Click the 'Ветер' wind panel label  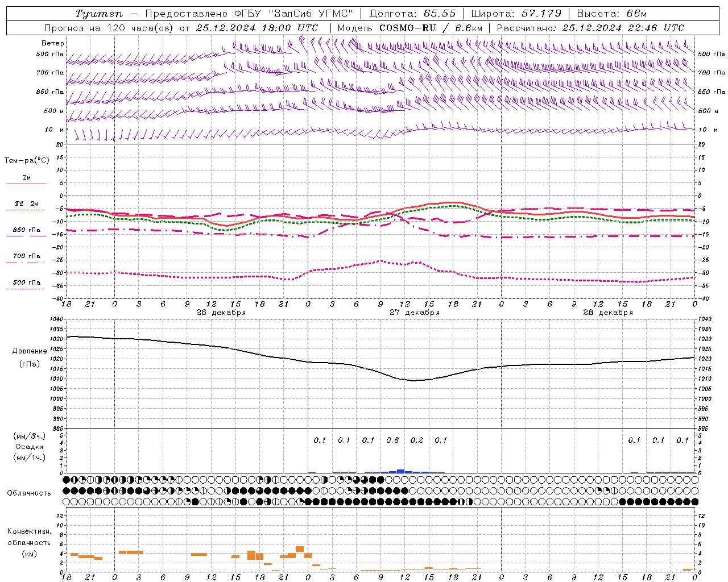[53, 43]
